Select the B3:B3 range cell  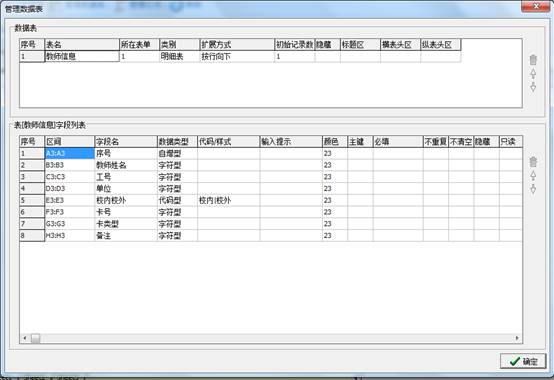point(70,165)
